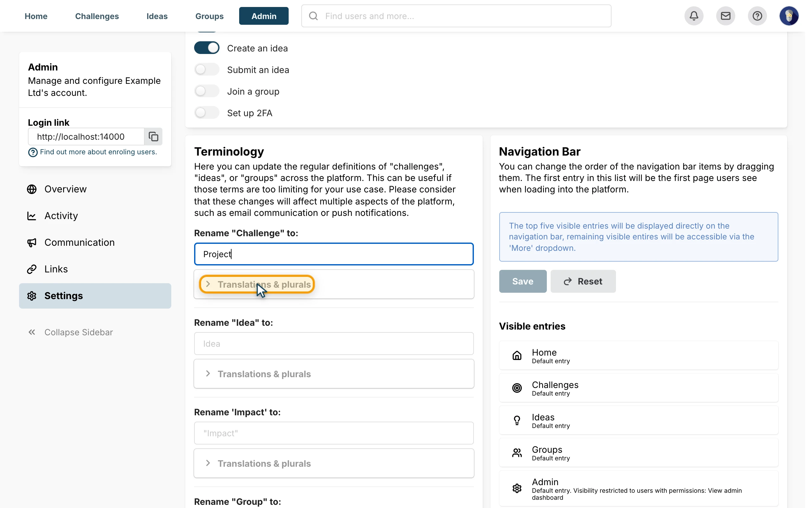Click the Challenges entry target icon
Image resolution: width=812 pixels, height=508 pixels.
517,388
